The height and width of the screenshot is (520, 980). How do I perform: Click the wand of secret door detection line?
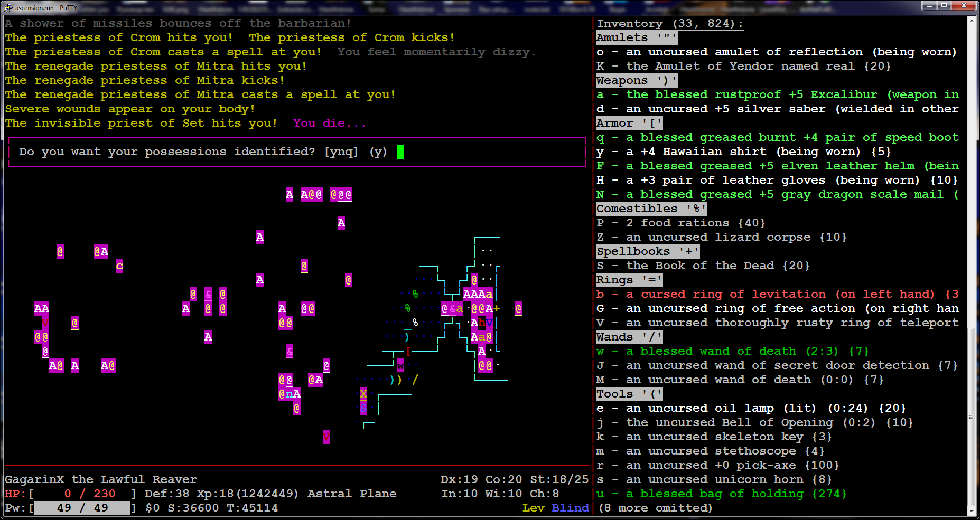pyautogui.click(x=777, y=365)
